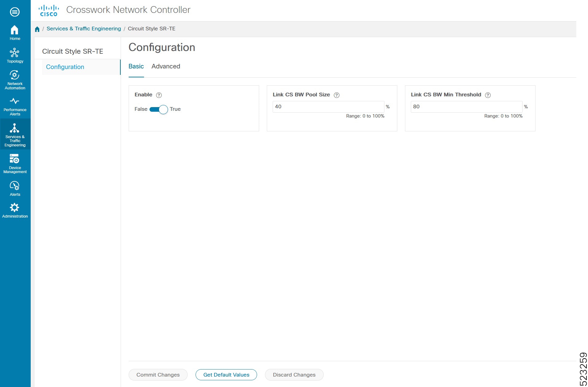Focus the Link CS BW Min Threshold field

466,107
